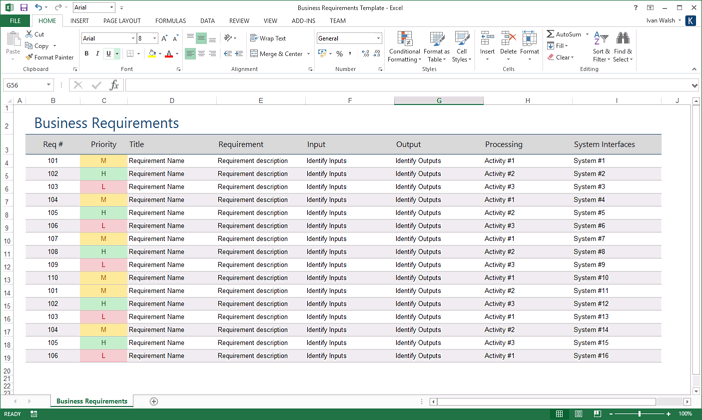The height and width of the screenshot is (420, 702).
Task: Open the FORMULAS ribbon tab
Action: [170, 20]
